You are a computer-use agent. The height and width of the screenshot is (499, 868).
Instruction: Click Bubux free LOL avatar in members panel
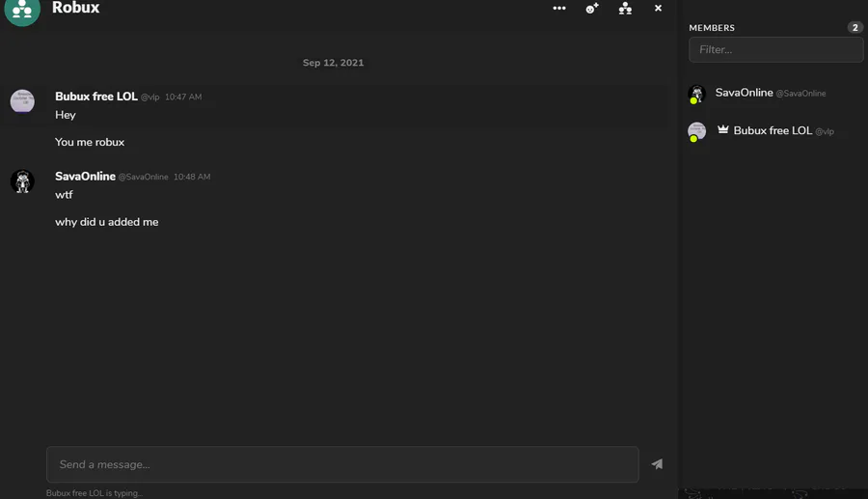tap(696, 131)
